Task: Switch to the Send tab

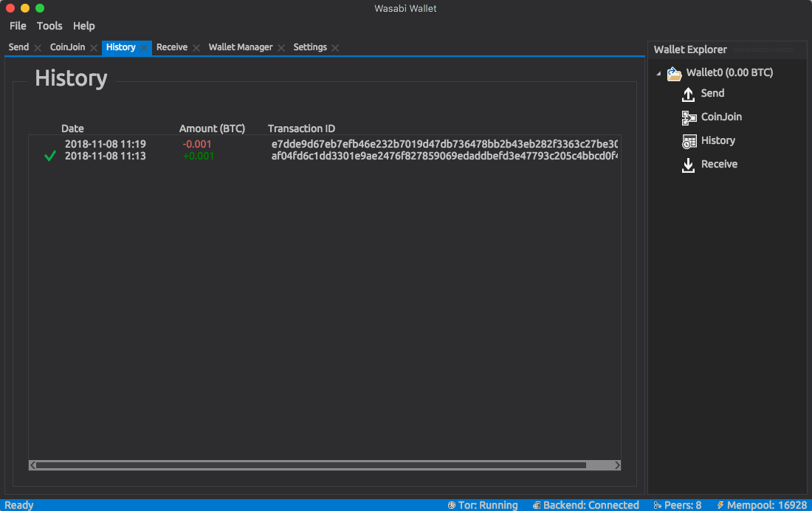Action: 18,47
